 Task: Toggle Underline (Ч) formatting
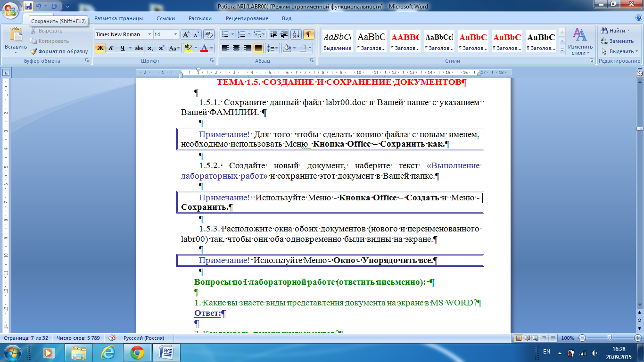(123, 48)
